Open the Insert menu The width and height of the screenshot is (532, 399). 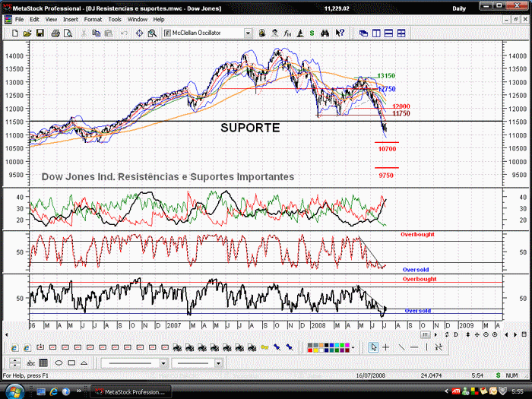71,20
